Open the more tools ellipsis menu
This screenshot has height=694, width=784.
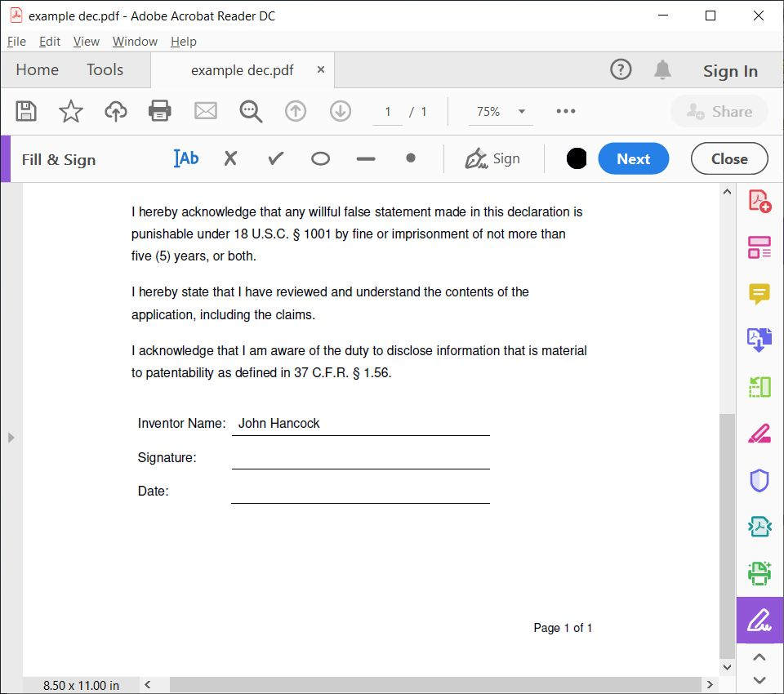[565, 111]
